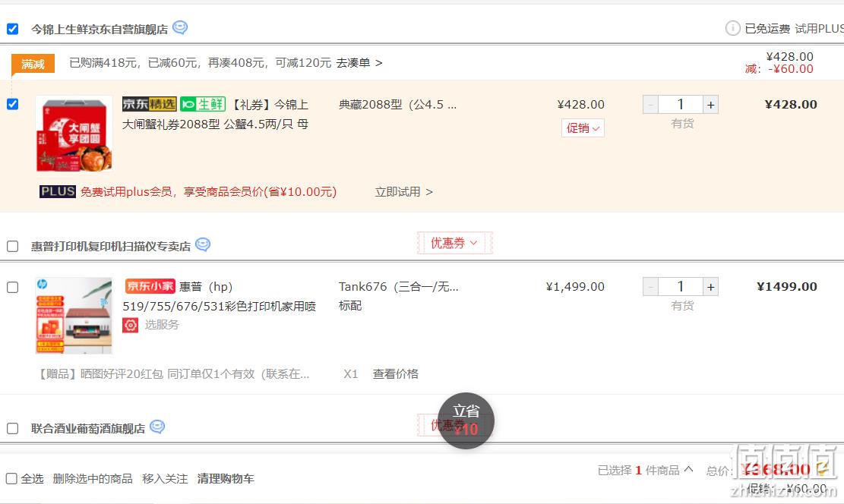Click the orange 满减 promotion tag

click(33, 64)
